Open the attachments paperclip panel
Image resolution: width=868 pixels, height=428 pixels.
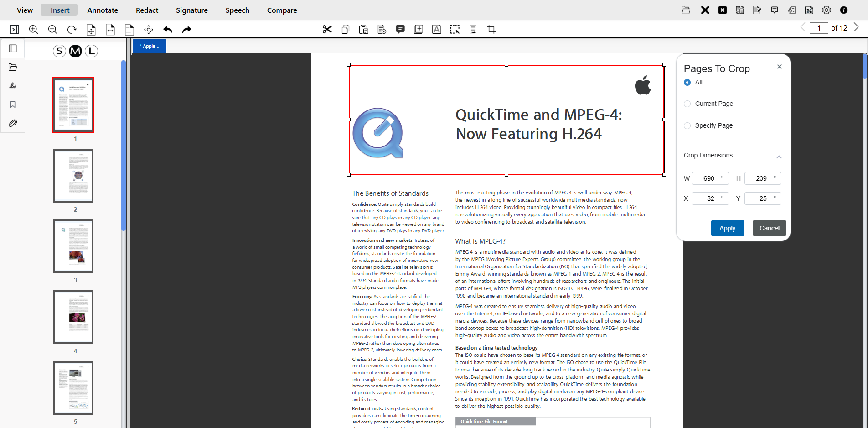[13, 123]
